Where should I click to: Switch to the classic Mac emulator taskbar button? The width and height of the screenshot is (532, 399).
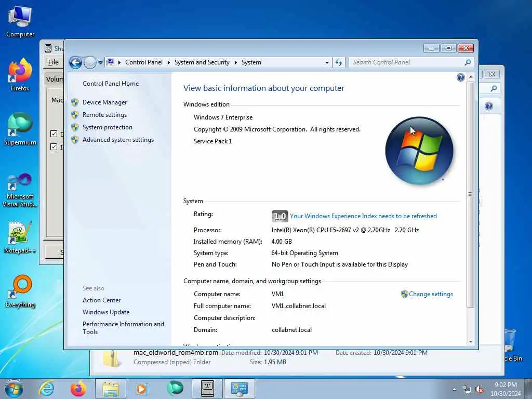point(207,389)
